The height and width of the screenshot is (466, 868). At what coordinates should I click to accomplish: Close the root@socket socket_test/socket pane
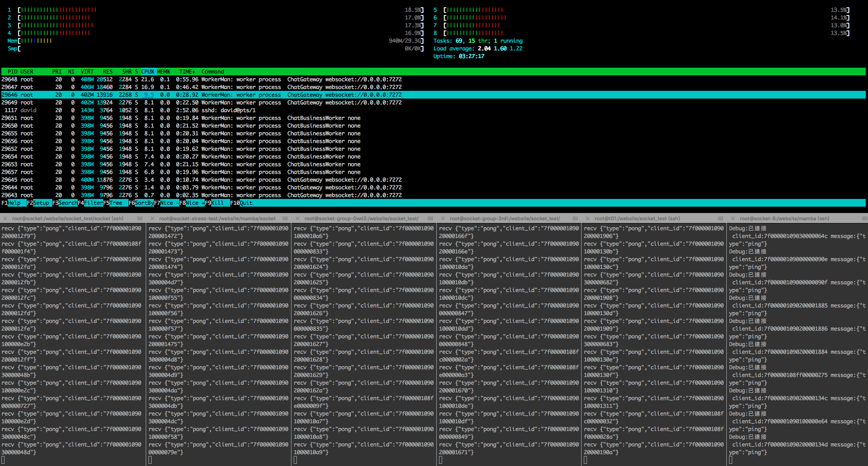[5, 218]
